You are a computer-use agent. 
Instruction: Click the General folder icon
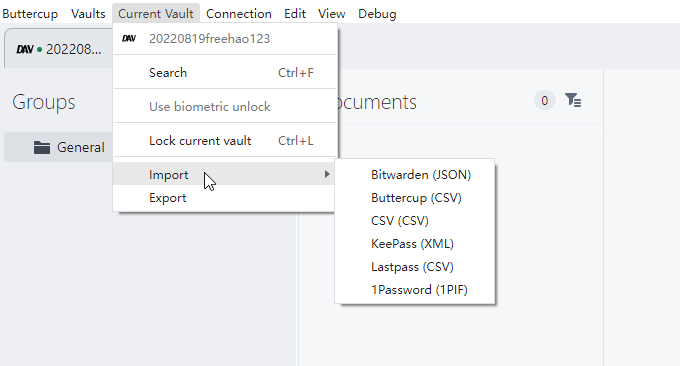(42, 147)
